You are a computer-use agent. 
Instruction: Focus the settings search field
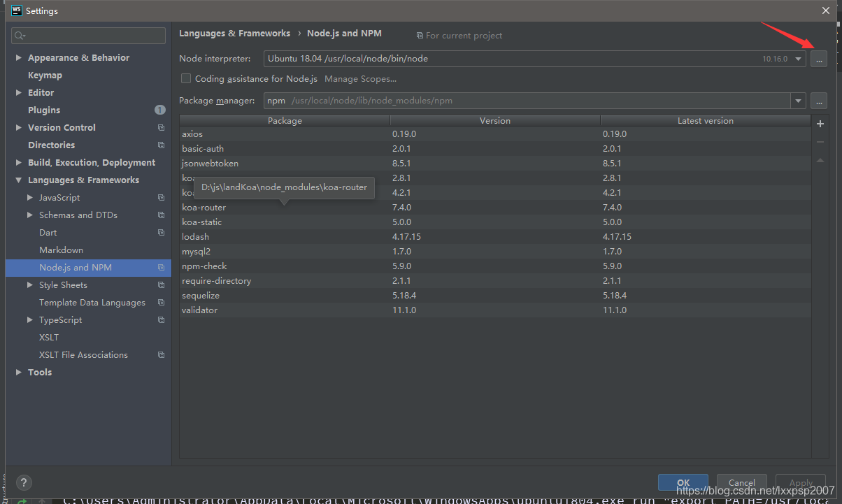click(x=88, y=36)
